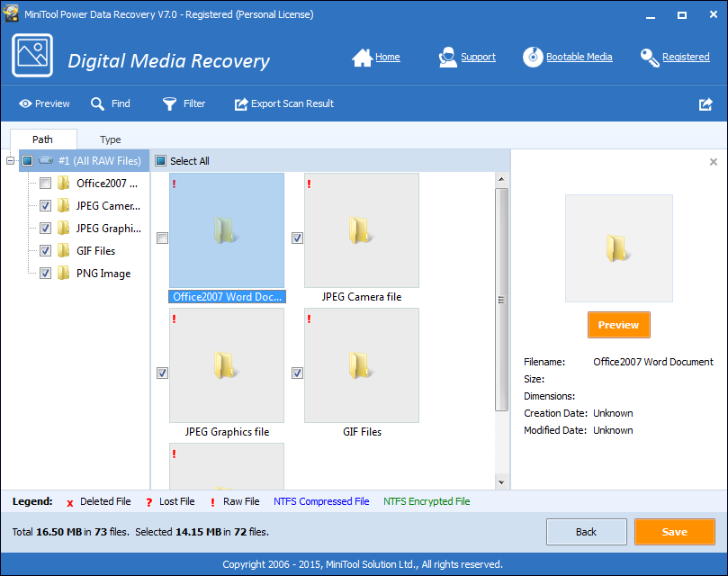Close the preview side panel
The height and width of the screenshot is (576, 728).
click(713, 162)
